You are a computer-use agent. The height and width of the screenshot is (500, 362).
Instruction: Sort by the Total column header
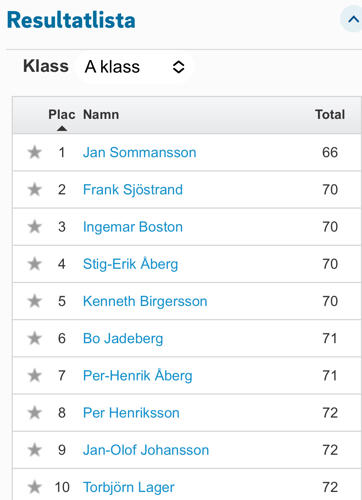tap(330, 114)
